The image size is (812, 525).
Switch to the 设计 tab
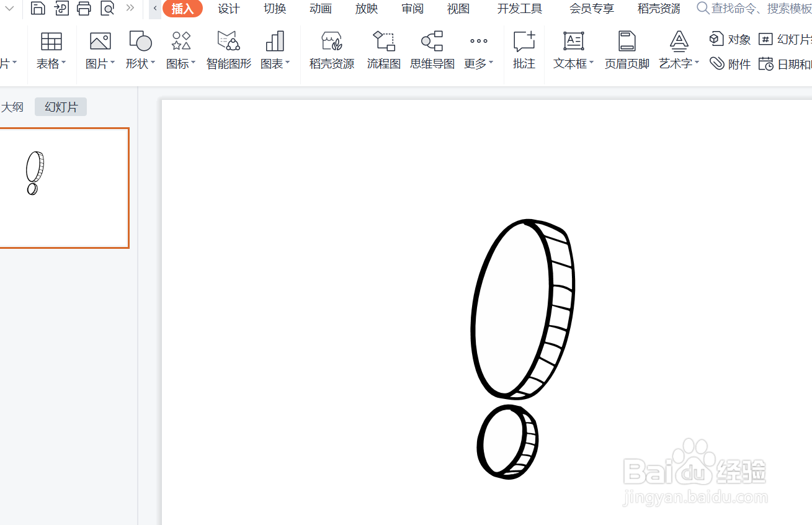tap(228, 9)
